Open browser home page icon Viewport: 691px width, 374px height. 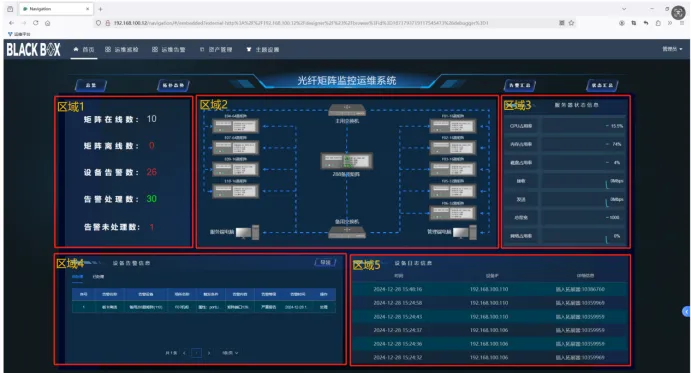tap(48, 23)
